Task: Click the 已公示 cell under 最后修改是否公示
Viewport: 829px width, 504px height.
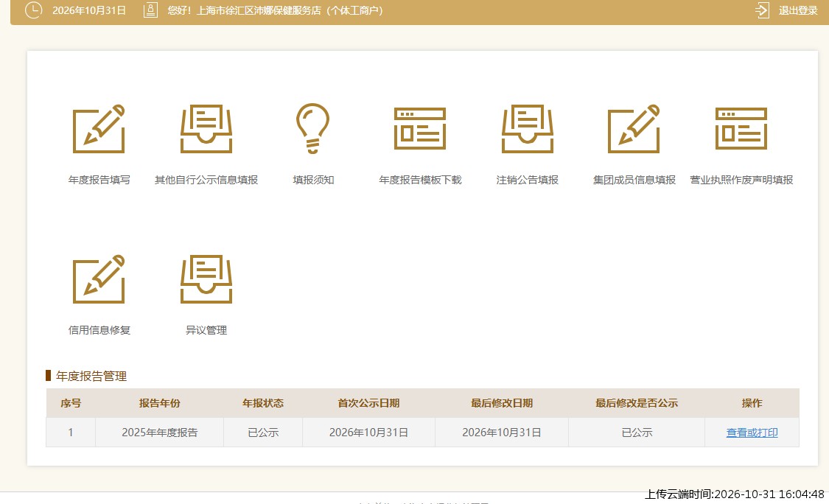Action: pos(637,433)
